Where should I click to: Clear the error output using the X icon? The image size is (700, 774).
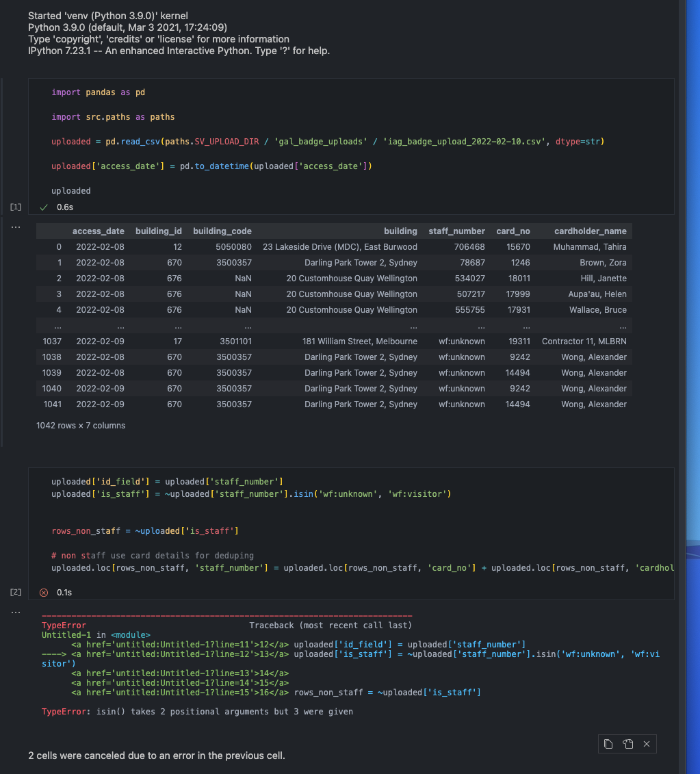[x=646, y=744]
